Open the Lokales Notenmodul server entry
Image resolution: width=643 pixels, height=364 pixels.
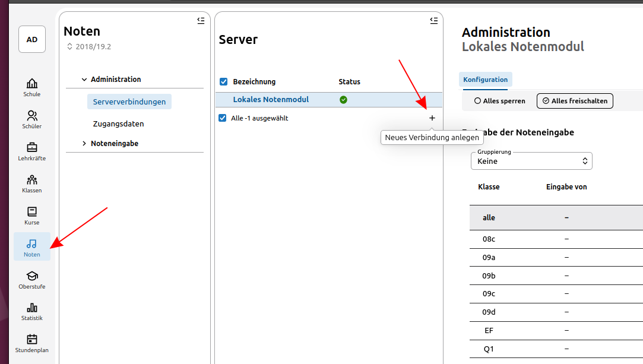coord(271,100)
